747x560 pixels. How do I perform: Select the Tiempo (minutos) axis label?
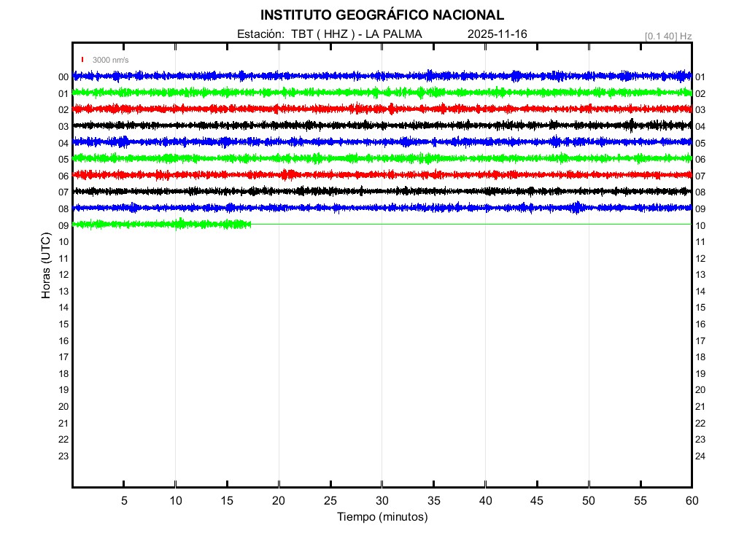(382, 517)
